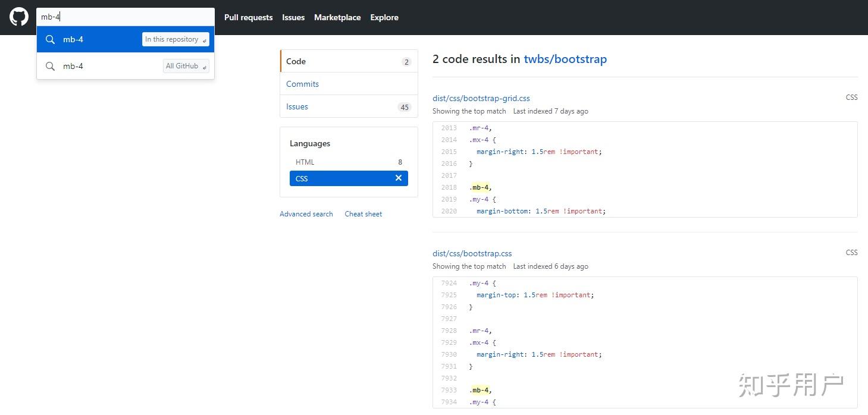Screen dimensions: 868x415
Task: Click the magnifier icon beside In this repository
Action: [x=51, y=39]
